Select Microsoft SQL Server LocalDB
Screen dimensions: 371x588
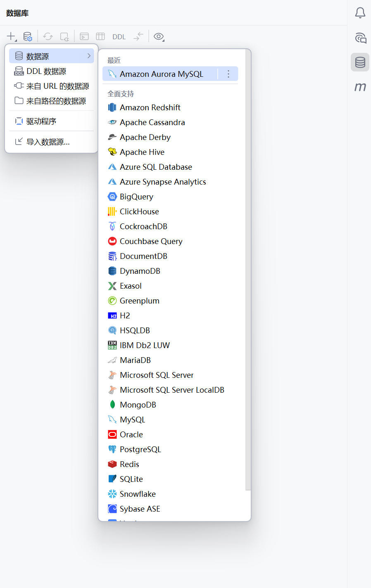(170, 390)
